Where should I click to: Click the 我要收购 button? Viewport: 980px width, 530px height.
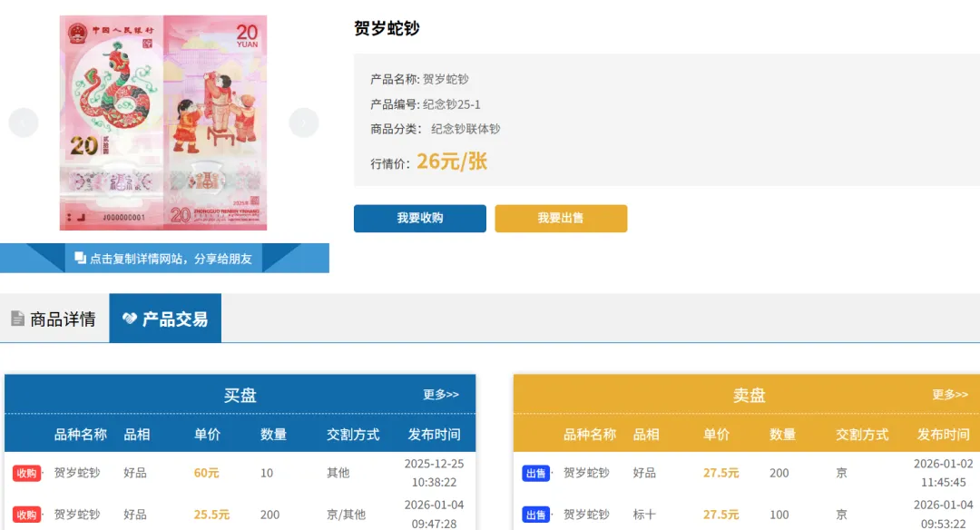420,218
